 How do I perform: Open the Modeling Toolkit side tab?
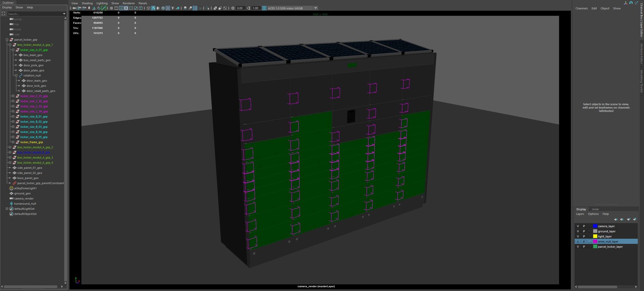pos(641,81)
